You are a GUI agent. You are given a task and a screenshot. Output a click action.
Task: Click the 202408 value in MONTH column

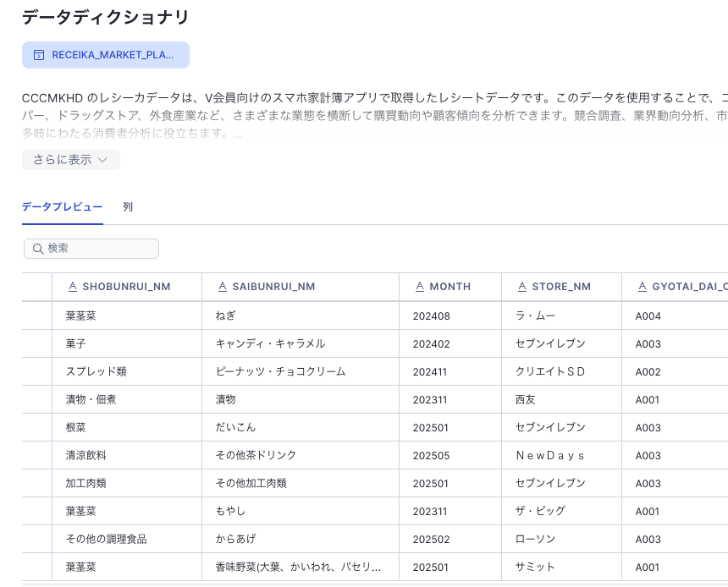pos(430,315)
